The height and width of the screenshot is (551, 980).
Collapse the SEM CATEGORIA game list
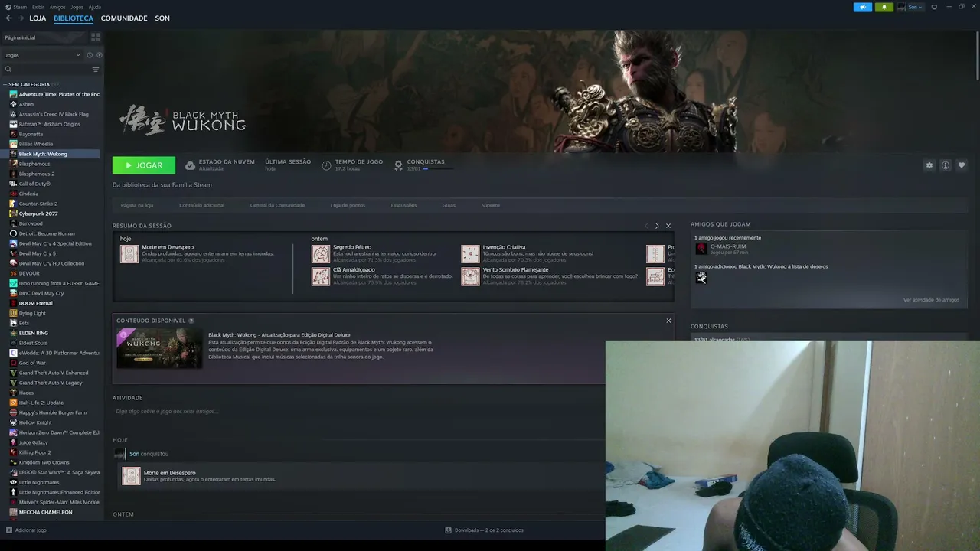[5, 84]
